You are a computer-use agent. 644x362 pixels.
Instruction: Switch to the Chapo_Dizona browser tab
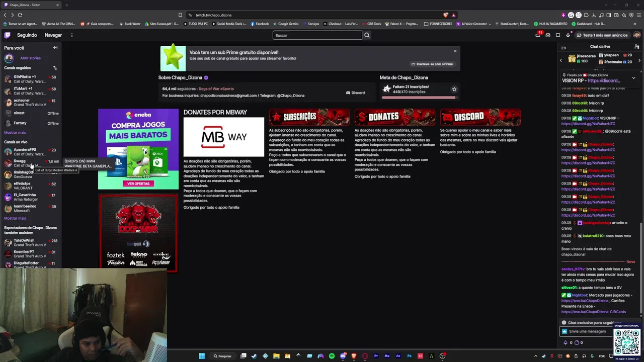tap(31, 5)
